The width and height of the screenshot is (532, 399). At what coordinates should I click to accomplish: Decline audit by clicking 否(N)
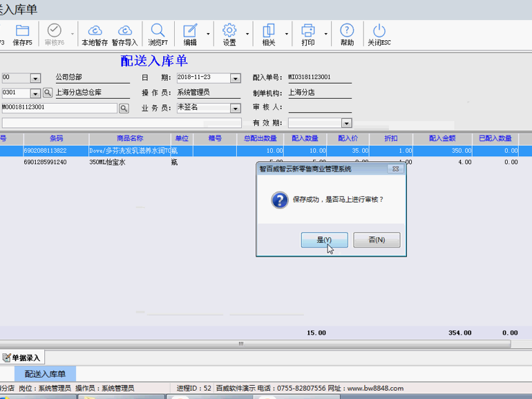377,240
